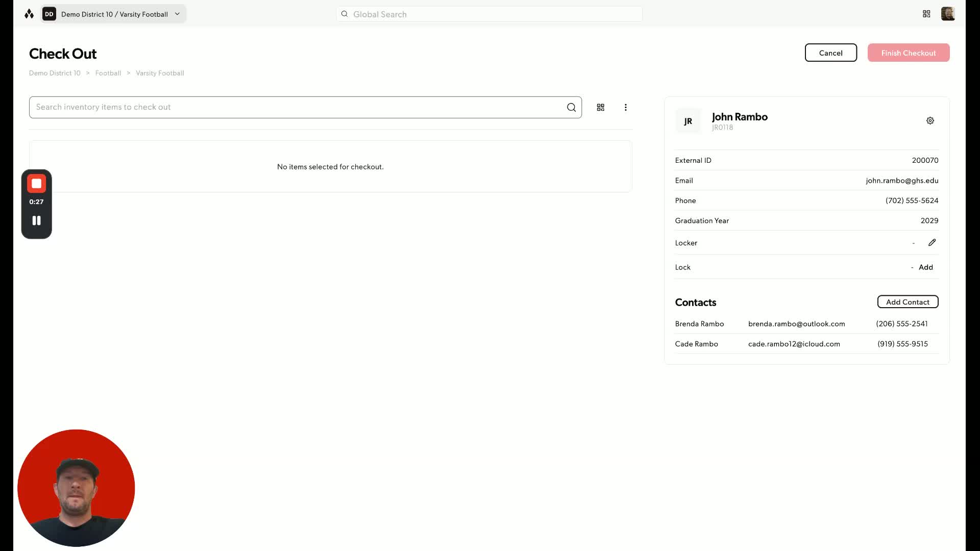Click phone number (919) 555-9515
980x551 pixels.
point(902,344)
